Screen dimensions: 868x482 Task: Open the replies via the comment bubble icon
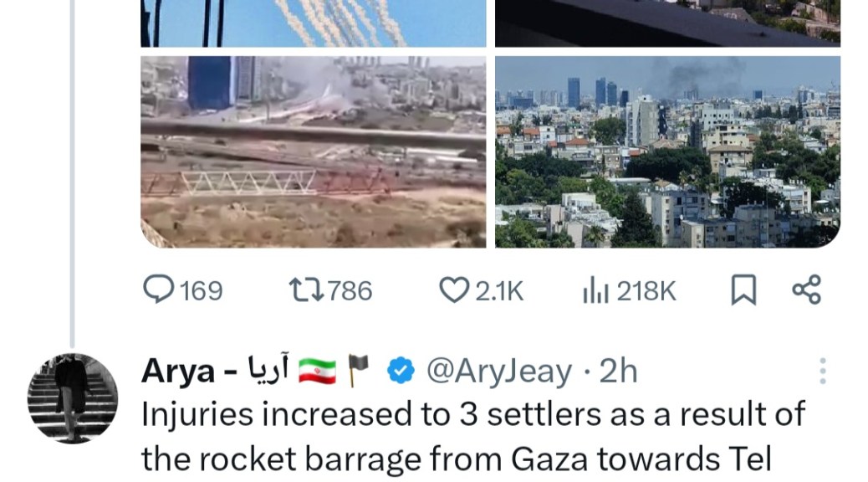coord(158,290)
